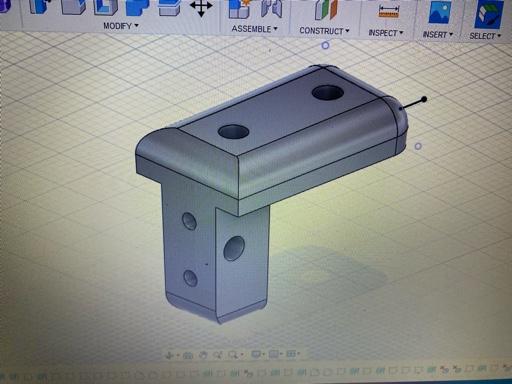Viewport: 512px width, 384px height.
Task: Open the CONSTRUCT dropdown menu
Action: point(324,31)
